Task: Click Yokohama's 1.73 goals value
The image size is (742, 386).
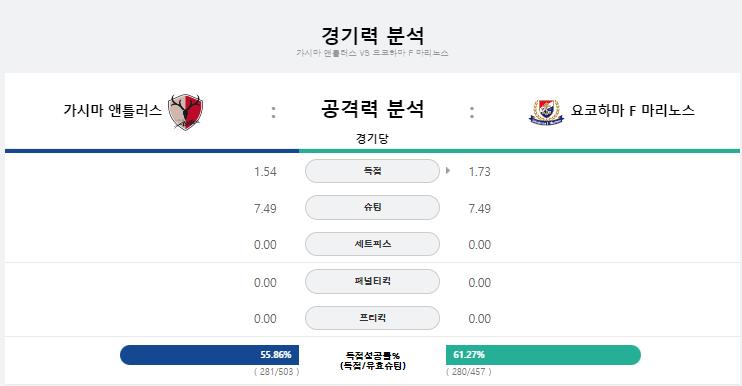Action: (479, 172)
